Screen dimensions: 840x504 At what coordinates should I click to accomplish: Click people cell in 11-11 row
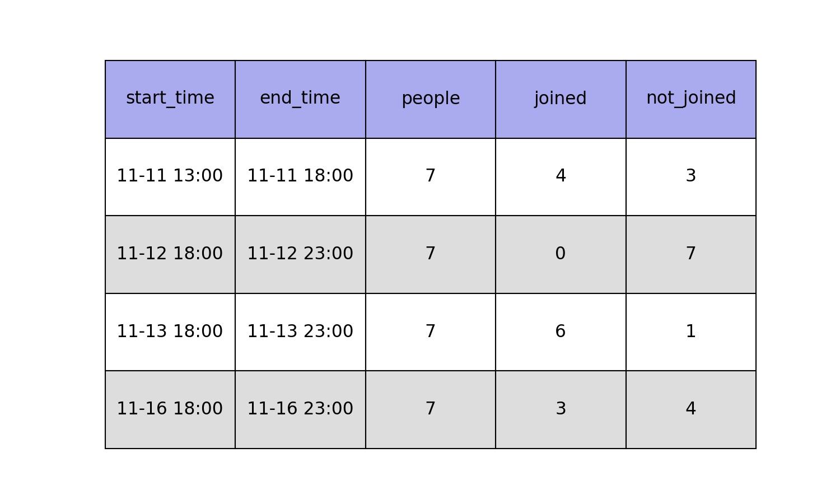click(x=431, y=177)
